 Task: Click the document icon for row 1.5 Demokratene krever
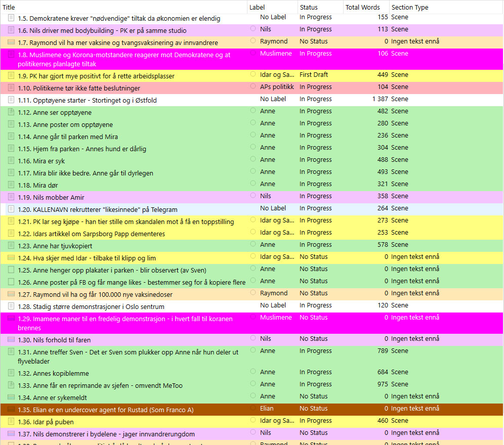coord(11,18)
